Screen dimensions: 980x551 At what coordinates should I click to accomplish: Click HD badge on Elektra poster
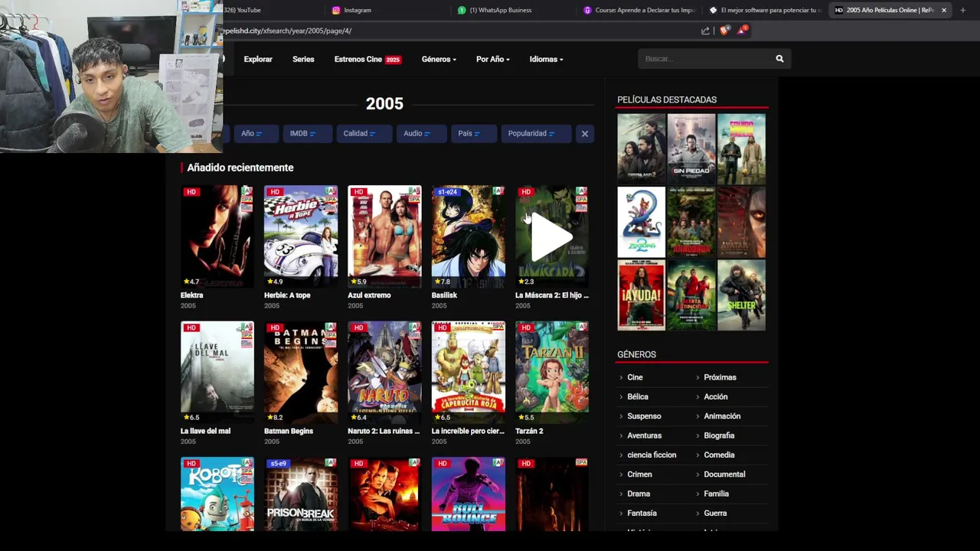point(191,192)
